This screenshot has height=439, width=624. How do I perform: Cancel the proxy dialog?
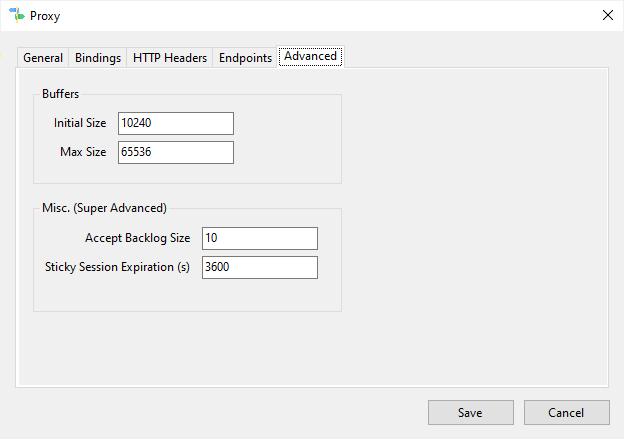567,413
